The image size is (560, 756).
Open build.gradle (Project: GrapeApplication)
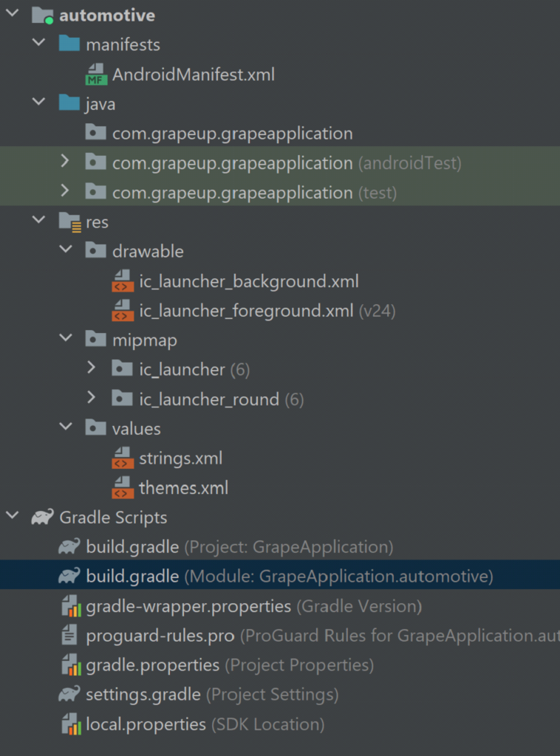pos(239,547)
